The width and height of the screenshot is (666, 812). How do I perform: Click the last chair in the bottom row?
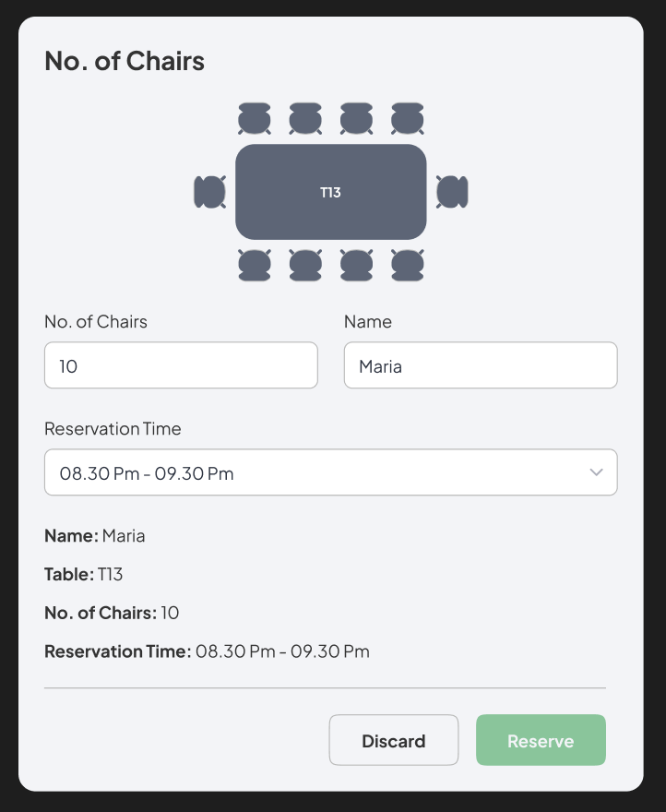point(407,264)
